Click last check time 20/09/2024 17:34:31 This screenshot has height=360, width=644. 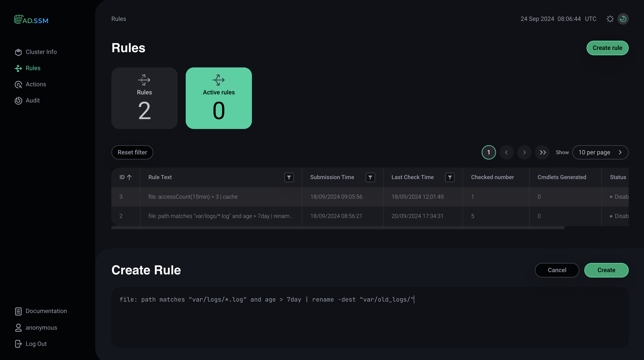click(417, 216)
